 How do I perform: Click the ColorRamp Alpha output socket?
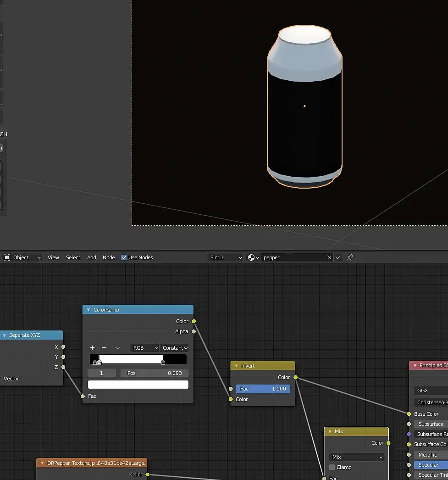[x=194, y=331]
